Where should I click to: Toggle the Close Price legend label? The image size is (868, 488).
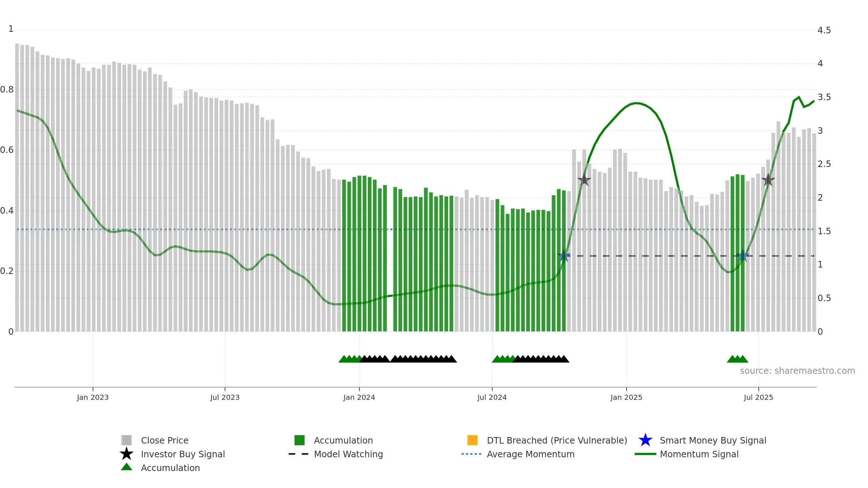tap(165, 440)
